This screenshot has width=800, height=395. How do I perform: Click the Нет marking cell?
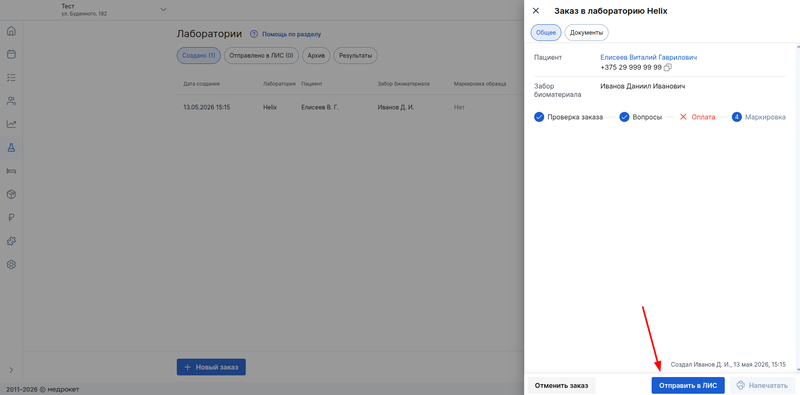[x=459, y=108]
